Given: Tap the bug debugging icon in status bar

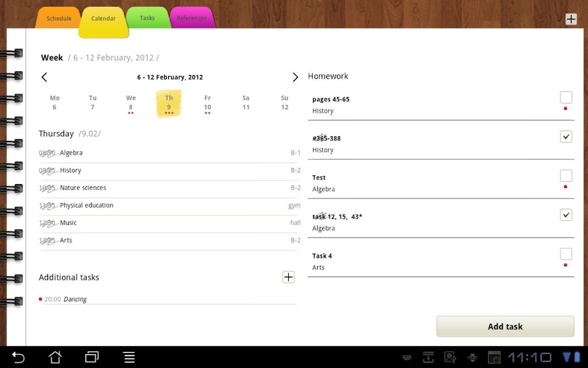Looking at the screenshot, I should coord(472,358).
